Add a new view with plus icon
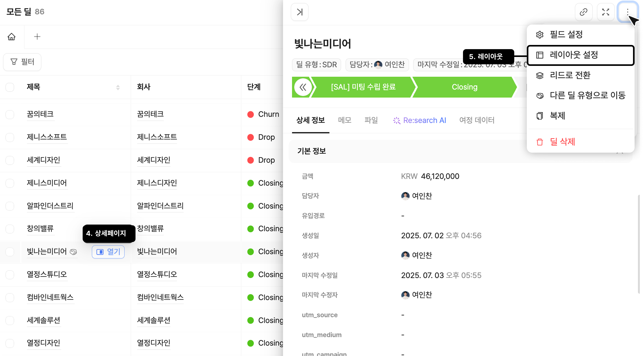 pos(37,37)
